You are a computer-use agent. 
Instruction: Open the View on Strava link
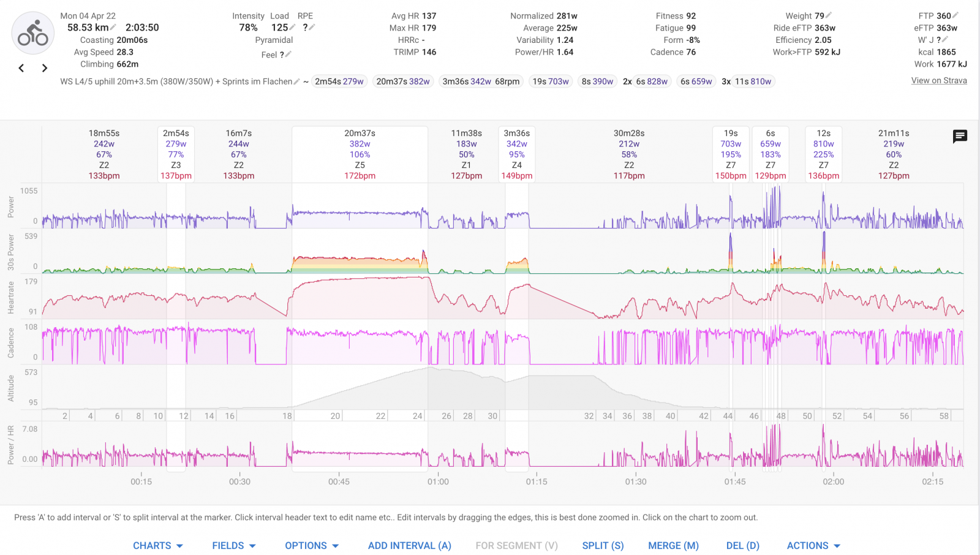point(939,80)
